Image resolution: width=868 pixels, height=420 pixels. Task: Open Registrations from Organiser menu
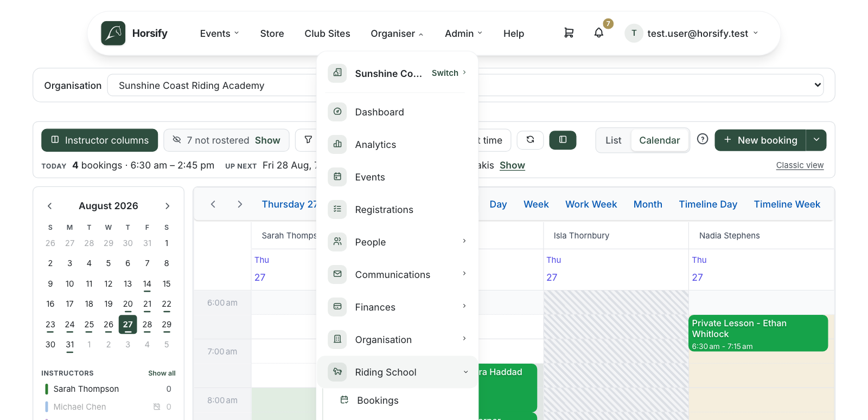397,210
